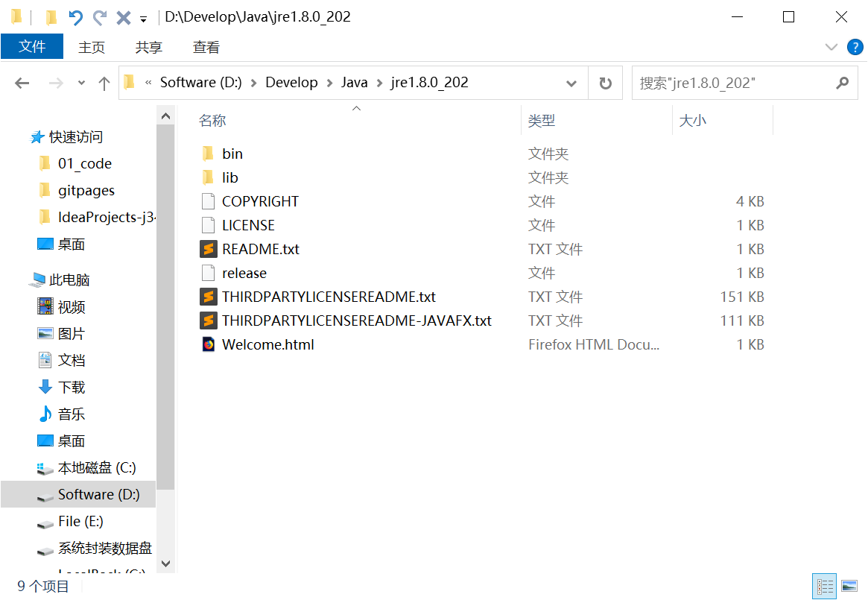Switch to large icons view mode
The image size is (868, 600).
tap(849, 586)
